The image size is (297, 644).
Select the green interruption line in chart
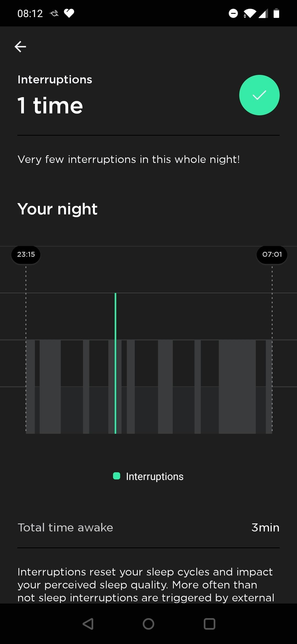click(x=116, y=363)
